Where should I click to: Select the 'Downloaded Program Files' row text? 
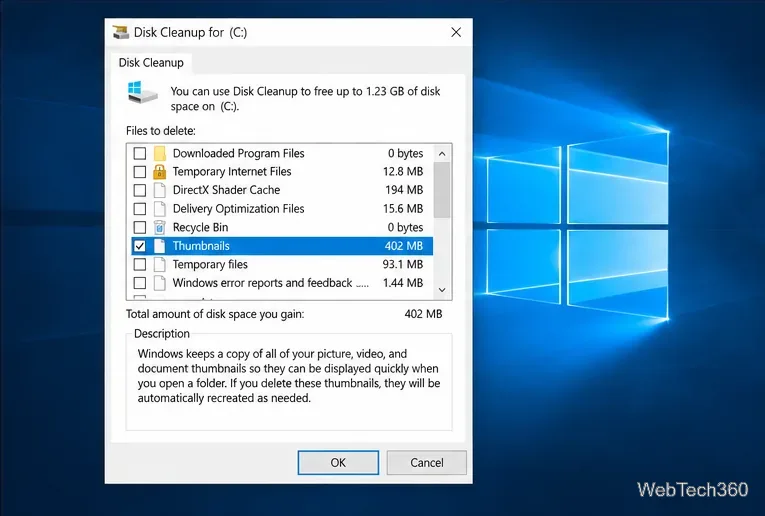(x=239, y=153)
